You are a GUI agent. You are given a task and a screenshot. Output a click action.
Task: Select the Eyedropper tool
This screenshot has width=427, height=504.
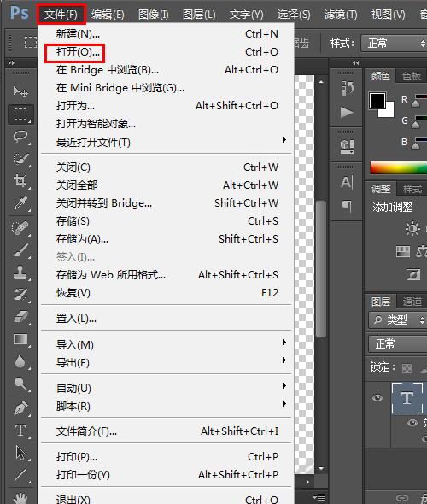20,203
